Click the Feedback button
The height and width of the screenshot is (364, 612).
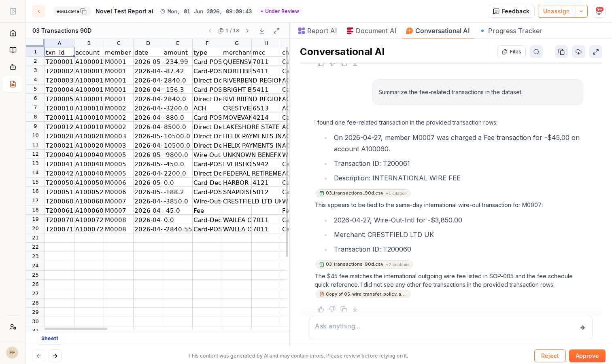511,11
